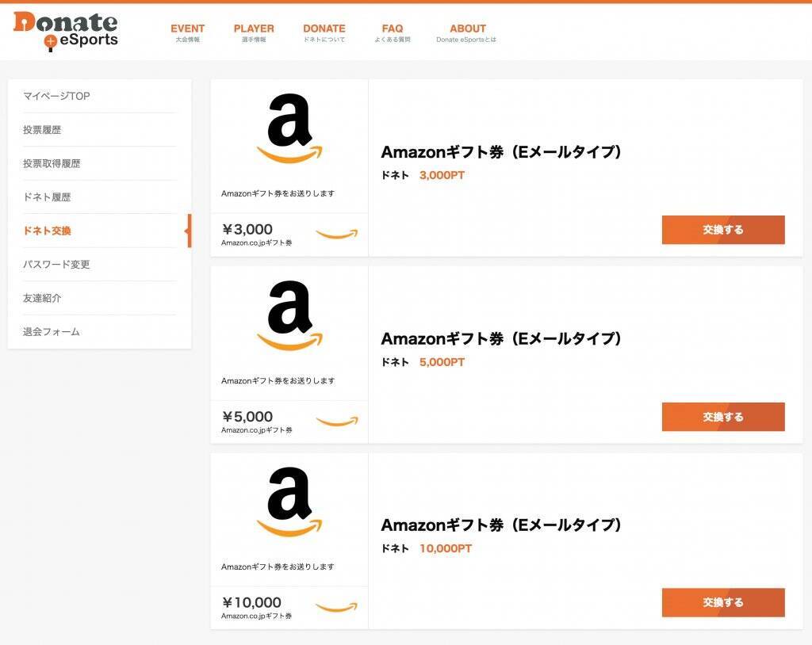Image resolution: width=812 pixels, height=645 pixels.
Task: Click the ¥10,000 gift card price label
Action: click(x=252, y=603)
